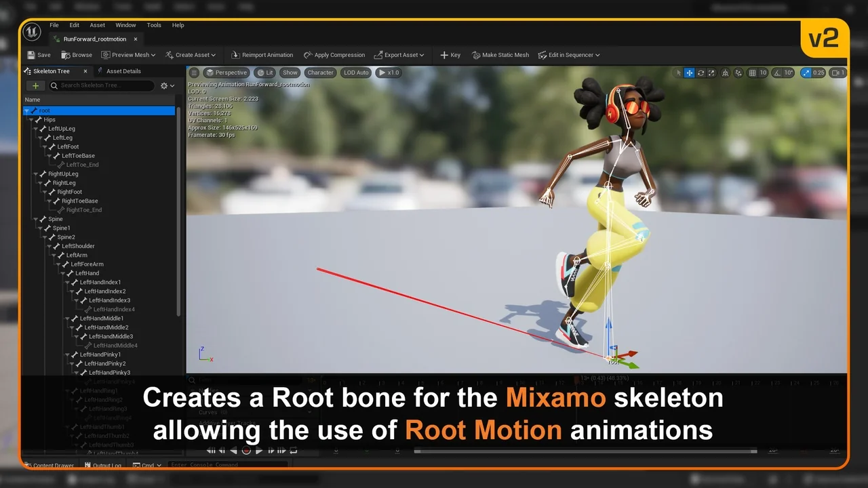Open the Window menu
868x488 pixels.
tap(125, 25)
